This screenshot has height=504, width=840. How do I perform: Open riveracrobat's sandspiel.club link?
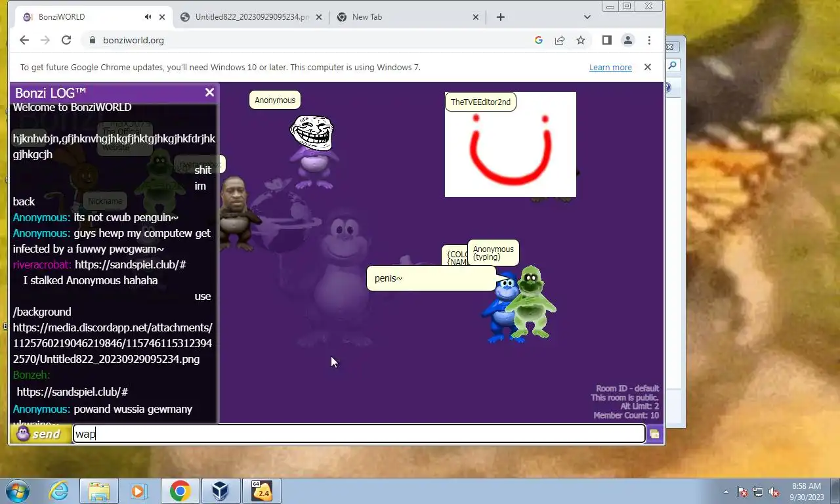click(131, 264)
